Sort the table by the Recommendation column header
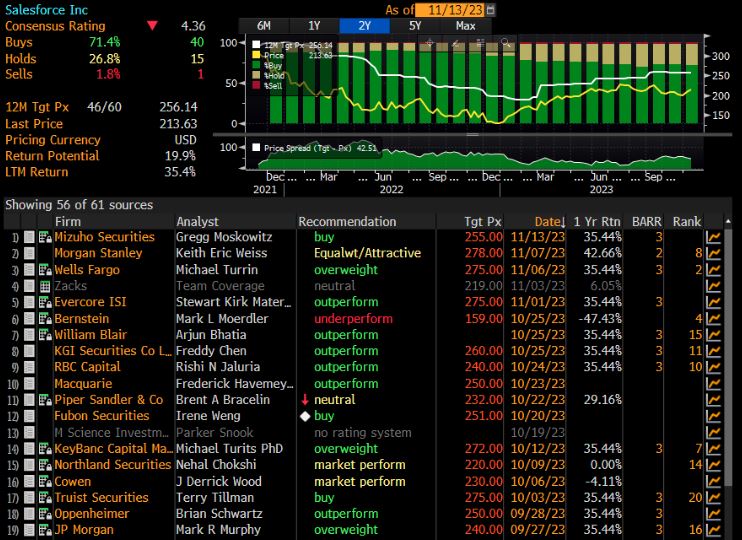 pyautogui.click(x=347, y=221)
